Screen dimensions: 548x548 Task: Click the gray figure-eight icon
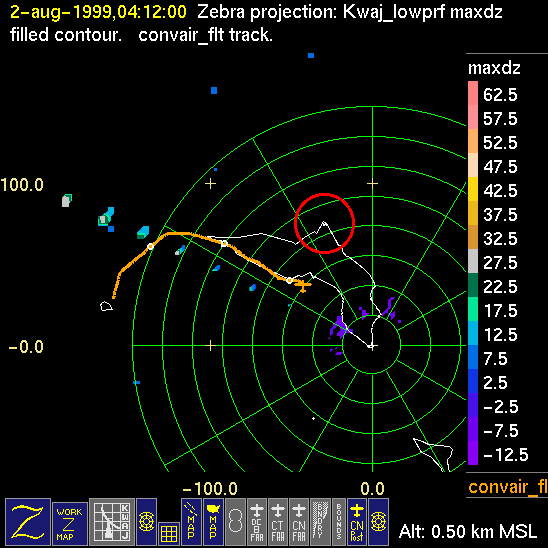pyautogui.click(x=235, y=522)
